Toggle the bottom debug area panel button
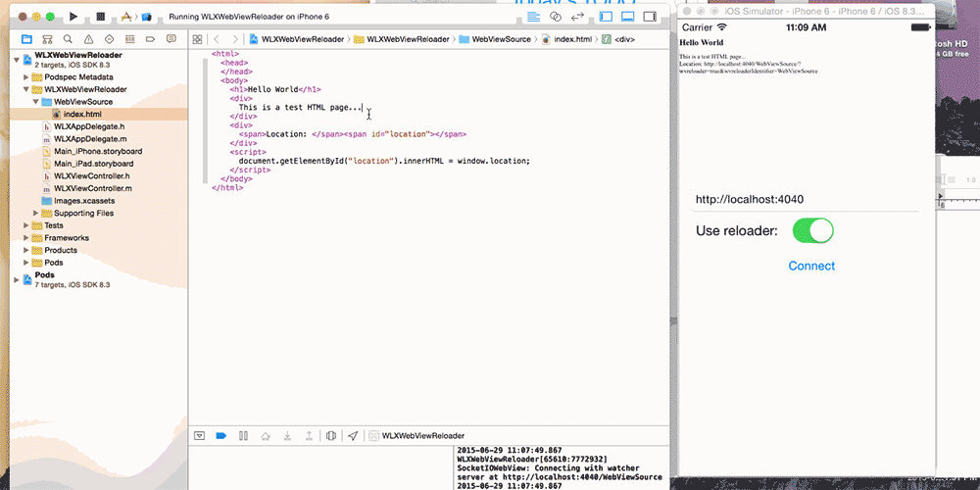The image size is (980, 490). point(627,17)
